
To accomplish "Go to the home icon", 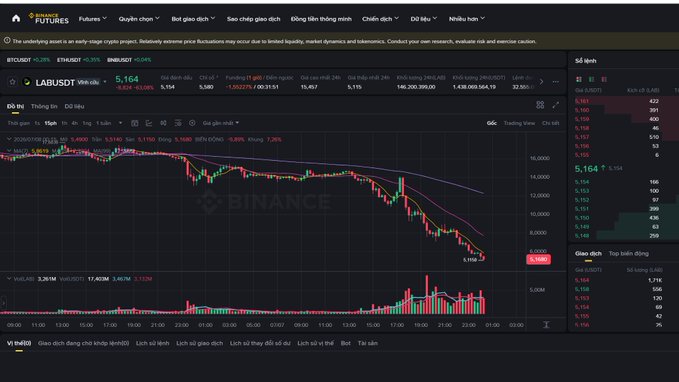I will 16,18.
